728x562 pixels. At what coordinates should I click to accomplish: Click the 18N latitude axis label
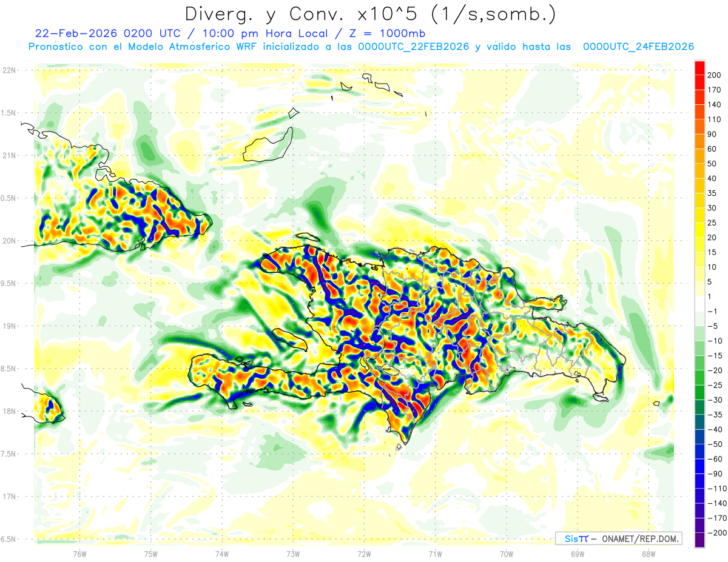click(x=10, y=411)
